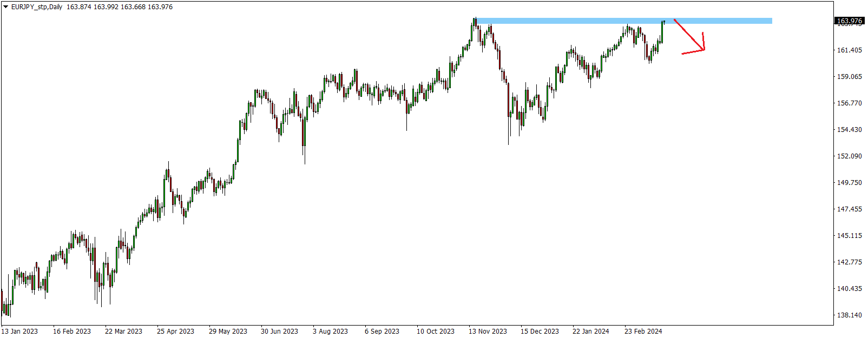This screenshot has width=868, height=338.
Task: Click the 13 Jan 2023 date label
Action: click(20, 332)
